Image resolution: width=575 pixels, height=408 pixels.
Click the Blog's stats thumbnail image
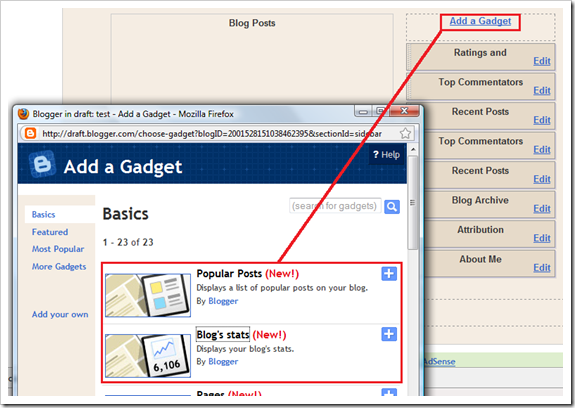pos(148,356)
